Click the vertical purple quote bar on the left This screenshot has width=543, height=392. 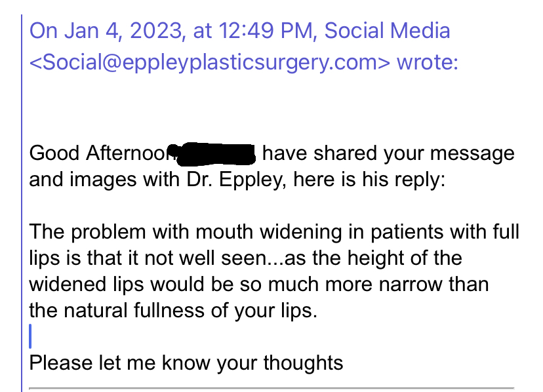click(22, 203)
